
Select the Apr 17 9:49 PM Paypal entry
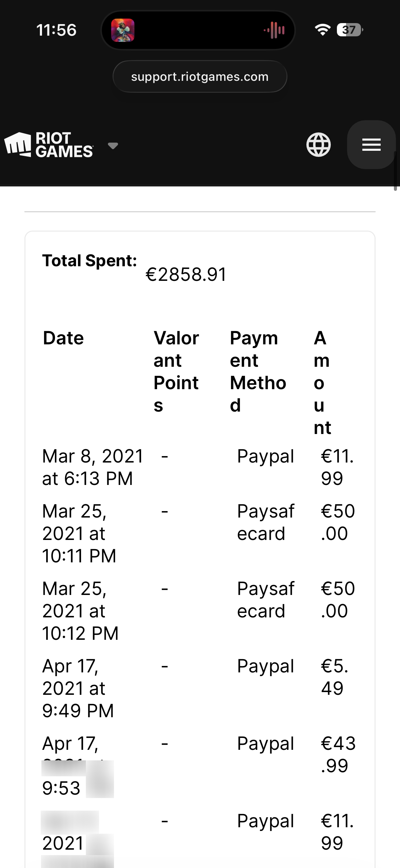click(199, 688)
